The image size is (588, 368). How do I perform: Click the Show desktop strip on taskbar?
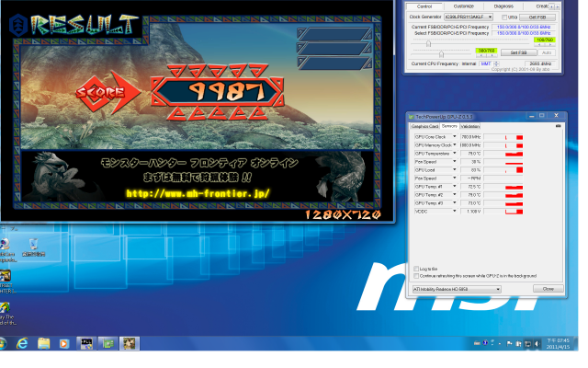pos(576,343)
